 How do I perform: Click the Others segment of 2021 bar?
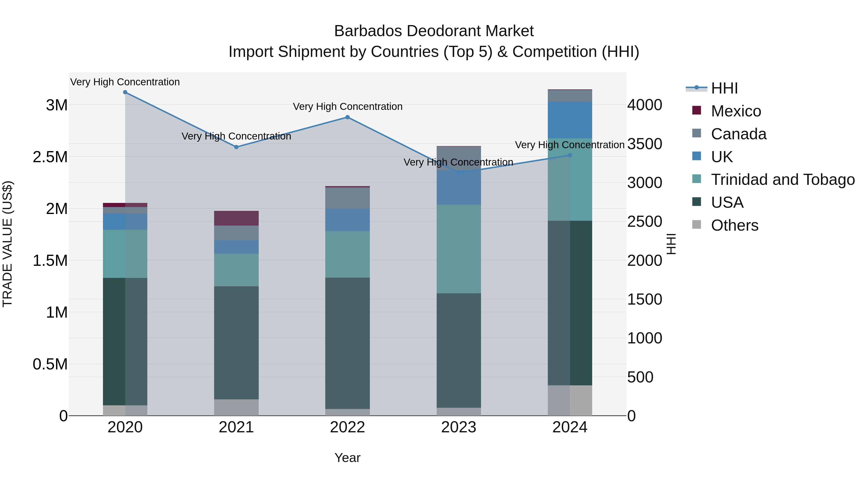click(236, 408)
